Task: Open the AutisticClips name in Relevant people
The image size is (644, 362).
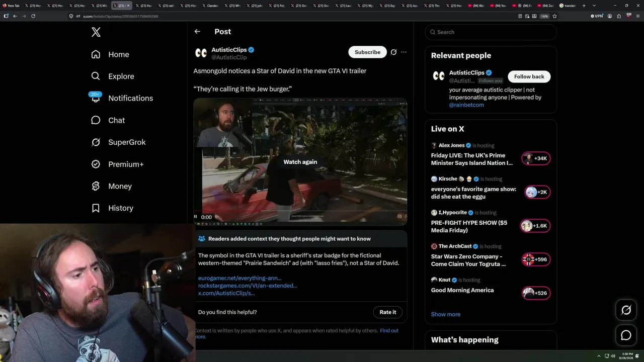Action: 467,73
